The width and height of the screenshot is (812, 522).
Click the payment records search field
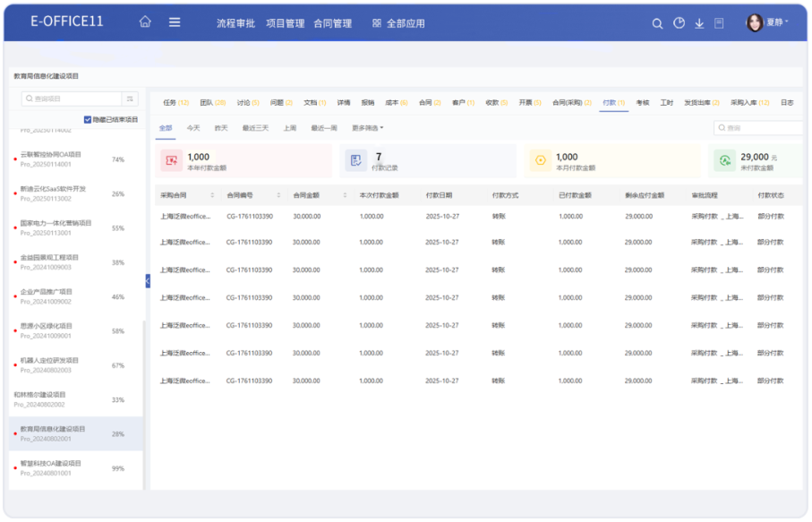tap(761, 128)
